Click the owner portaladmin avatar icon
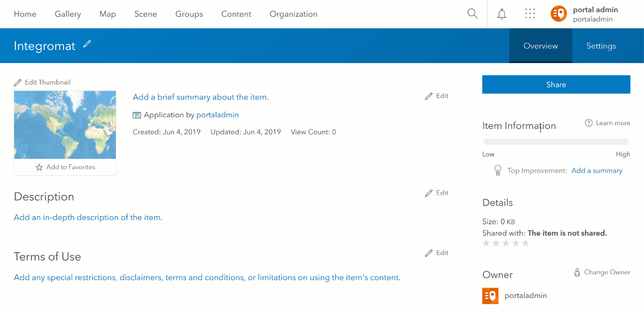The height and width of the screenshot is (312, 644). pos(490,296)
